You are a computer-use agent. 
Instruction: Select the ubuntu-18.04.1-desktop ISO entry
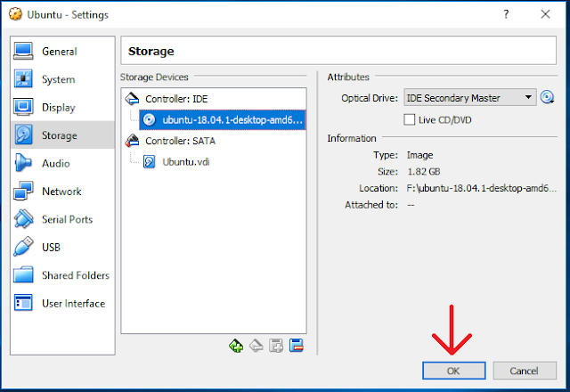223,119
